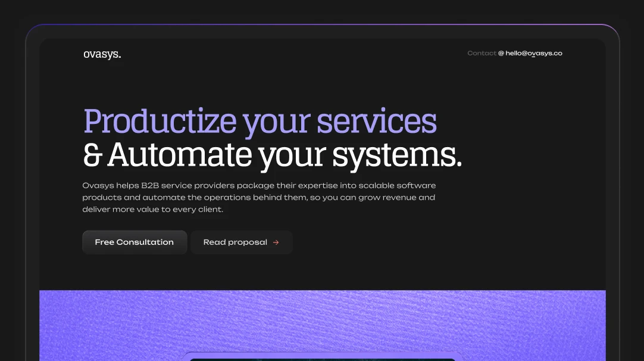Click the arrow icon beside Read proposal
This screenshot has height=361, width=644.
click(x=276, y=242)
